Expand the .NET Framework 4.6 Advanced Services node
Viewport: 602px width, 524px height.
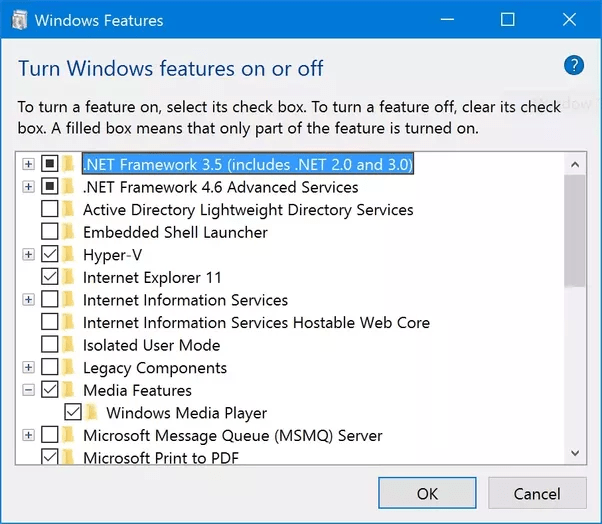(x=28, y=187)
